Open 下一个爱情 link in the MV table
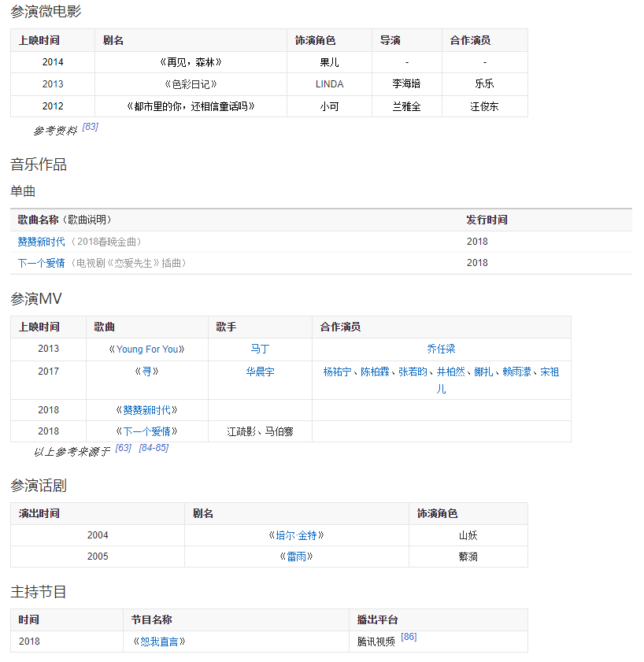The image size is (644, 662). (146, 431)
